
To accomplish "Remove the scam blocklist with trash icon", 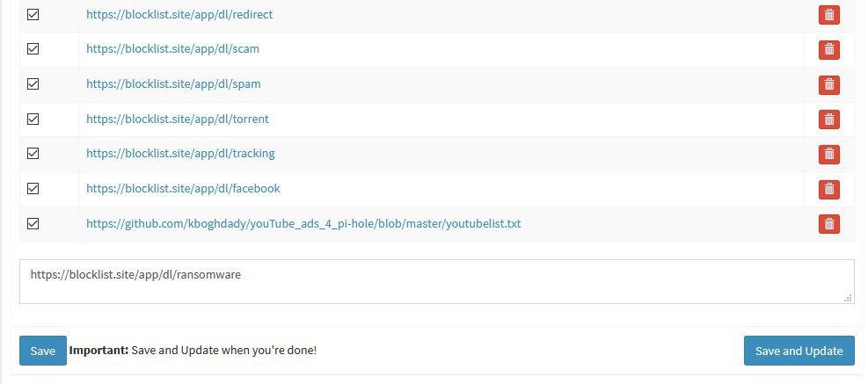I will [x=828, y=50].
